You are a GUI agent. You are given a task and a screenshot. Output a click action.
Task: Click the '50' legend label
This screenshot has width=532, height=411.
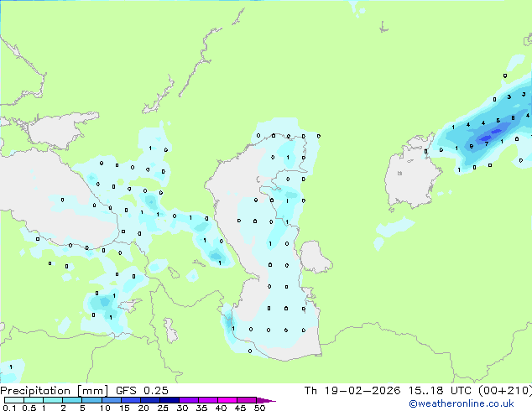click(x=259, y=408)
